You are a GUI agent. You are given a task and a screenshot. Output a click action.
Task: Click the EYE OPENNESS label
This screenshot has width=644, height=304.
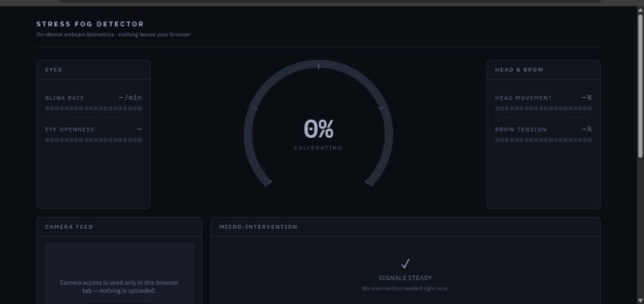(70, 129)
